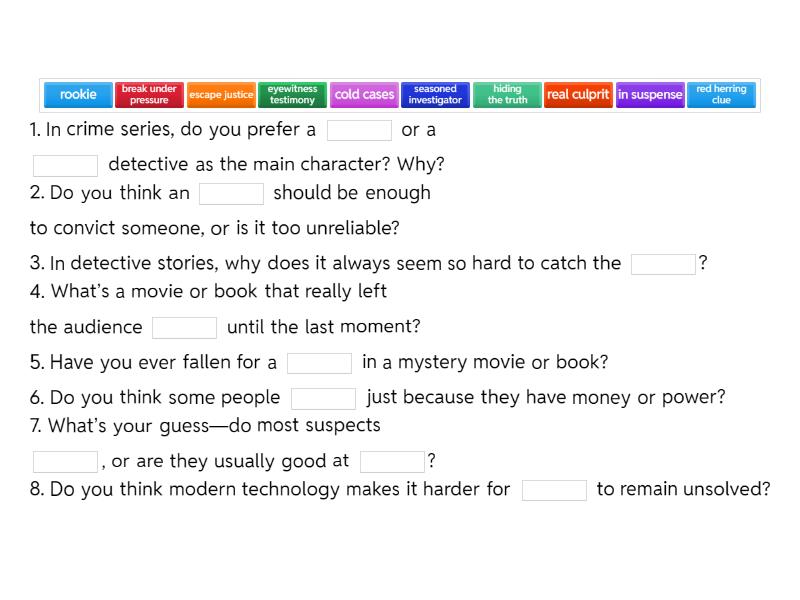Image resolution: width=800 pixels, height=600 pixels.
Task: Pick the red 'real culprit' tile
Action: [578, 95]
